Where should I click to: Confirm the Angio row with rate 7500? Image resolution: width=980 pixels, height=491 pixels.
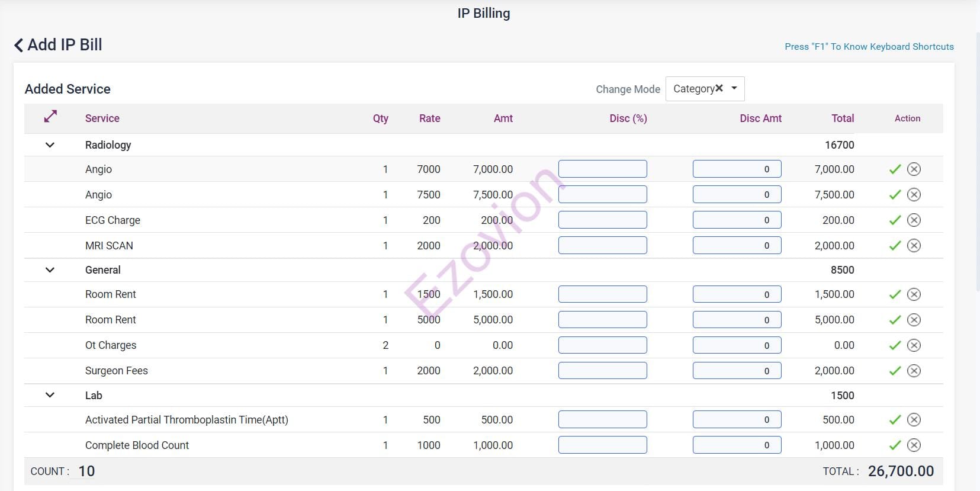(x=895, y=195)
